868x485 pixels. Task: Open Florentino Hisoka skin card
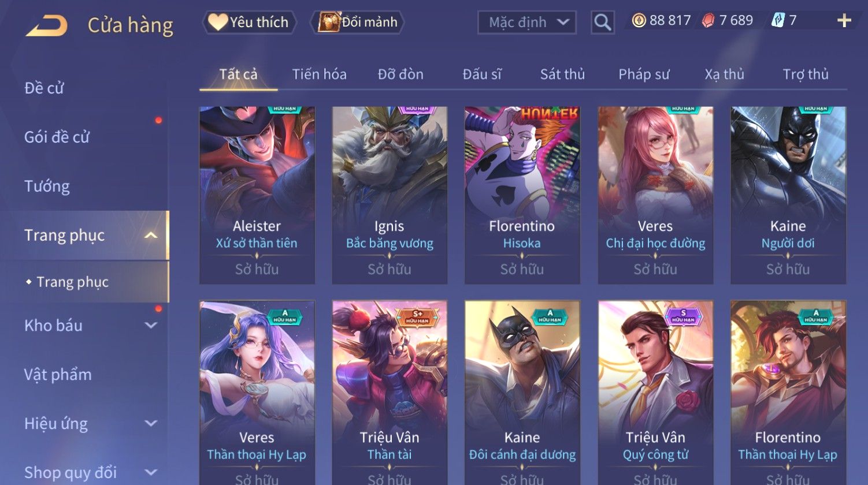click(x=522, y=195)
